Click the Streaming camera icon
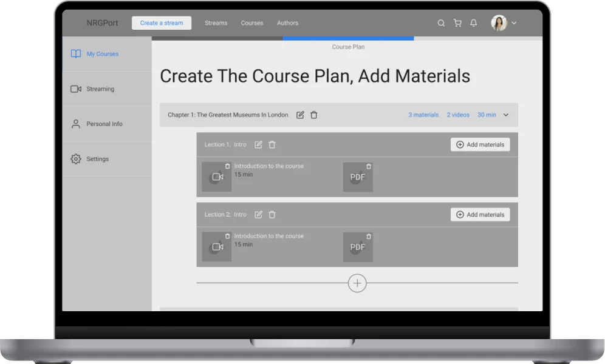The width and height of the screenshot is (605, 364). click(x=76, y=89)
